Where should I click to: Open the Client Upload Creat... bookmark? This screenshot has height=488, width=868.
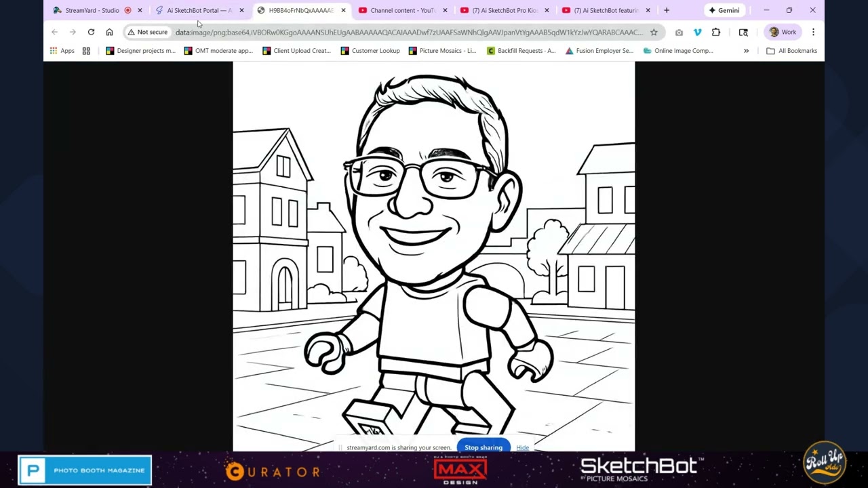pos(296,51)
